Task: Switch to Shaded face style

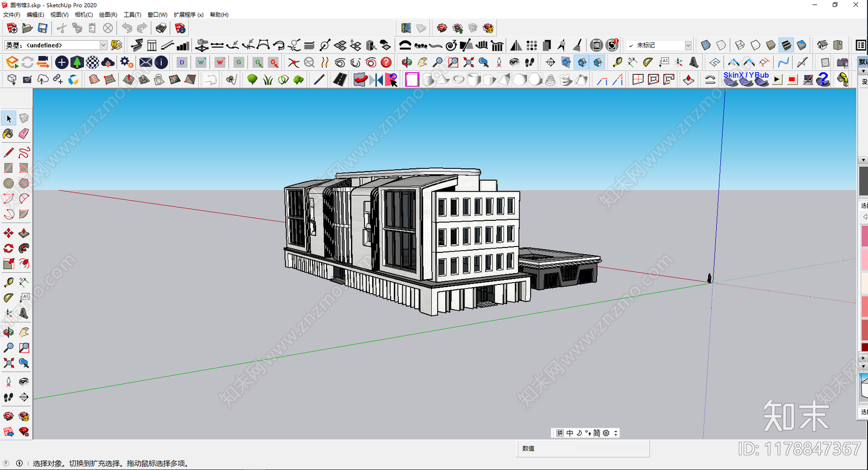Action: pos(771,45)
